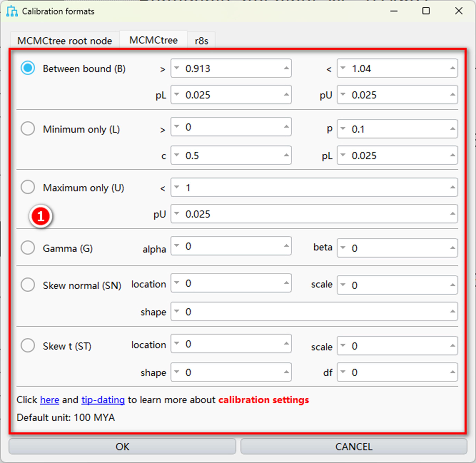Decrease the Maximum only pU value
Image resolution: width=476 pixels, height=463 pixels.
177,213
